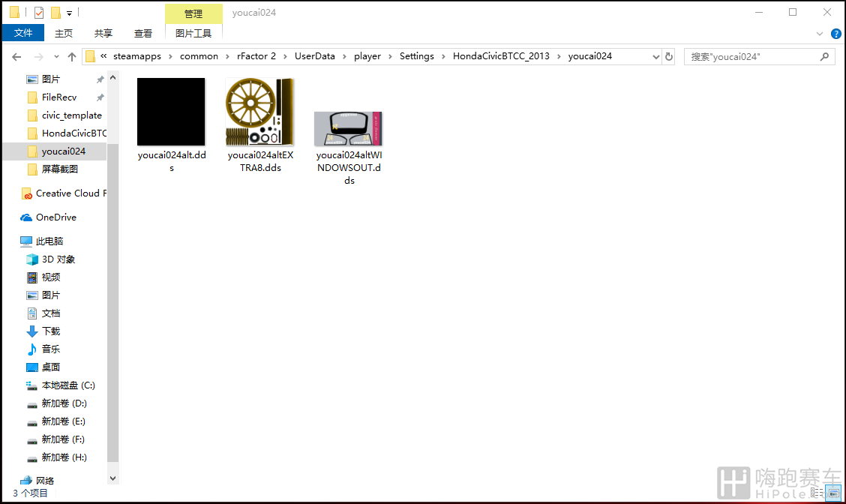Image resolution: width=846 pixels, height=504 pixels.
Task: Click the Forward navigation arrow
Action: click(x=39, y=57)
